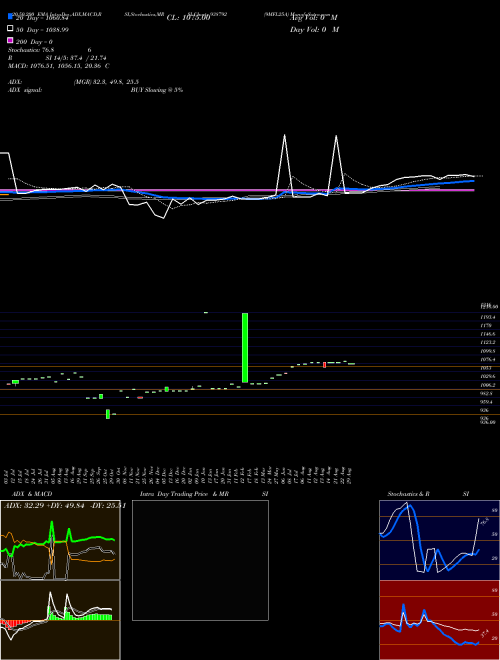Click the blue Stochastics chart panel
Screen dimensions: 500x660
click(x=439, y=540)
